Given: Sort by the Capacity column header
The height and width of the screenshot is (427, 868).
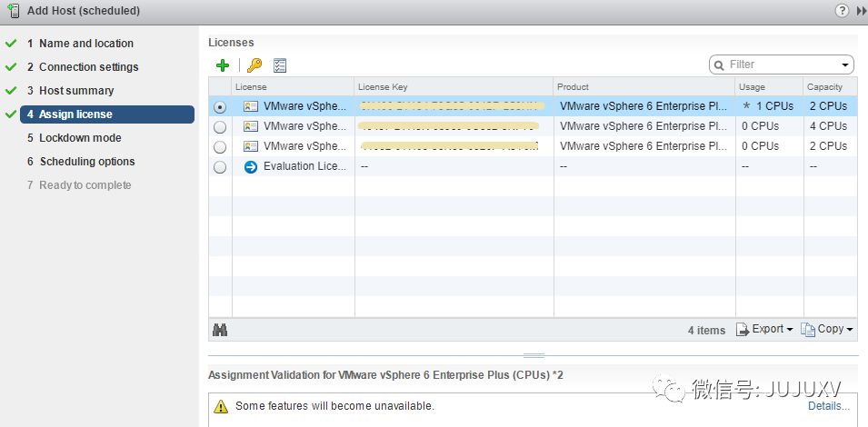Looking at the screenshot, I should 831,87.
